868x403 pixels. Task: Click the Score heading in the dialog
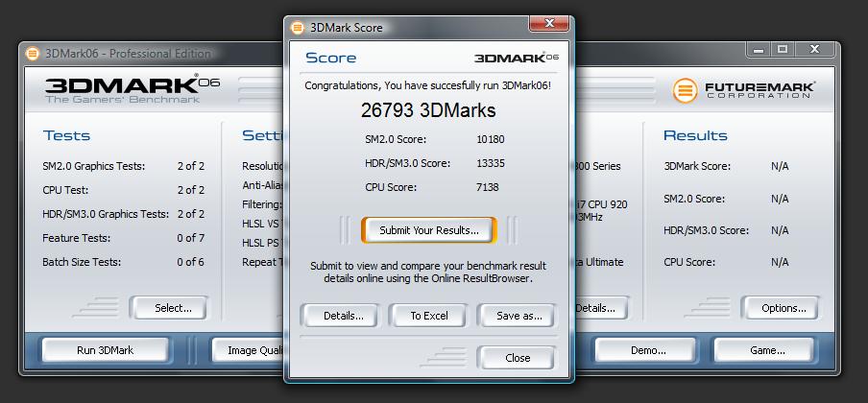click(331, 58)
